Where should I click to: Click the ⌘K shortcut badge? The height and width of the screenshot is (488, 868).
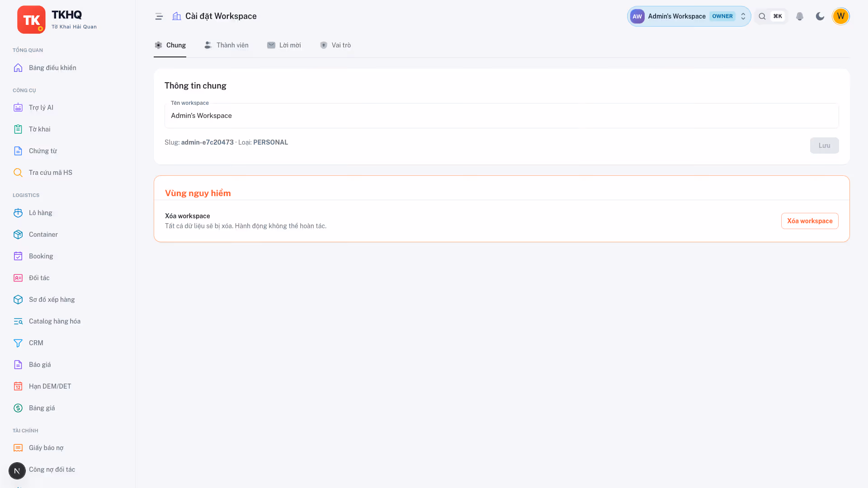click(x=778, y=16)
